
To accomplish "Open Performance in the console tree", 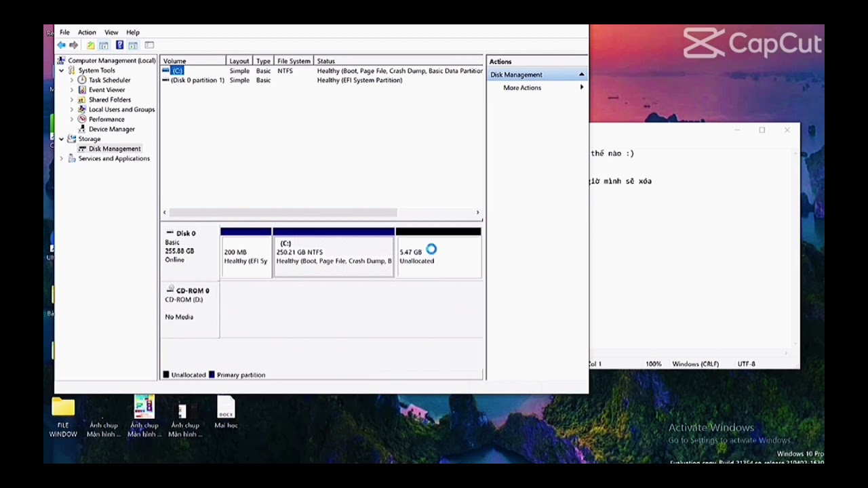I will coord(106,119).
